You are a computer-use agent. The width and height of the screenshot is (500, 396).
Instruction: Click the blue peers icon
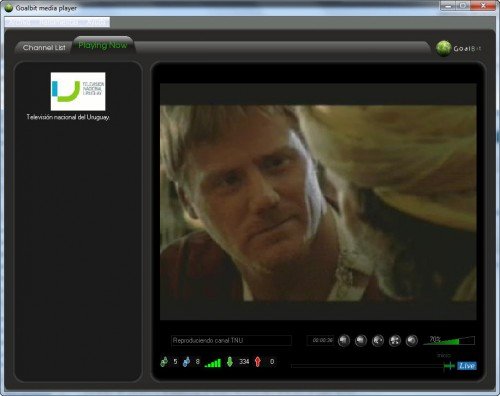[187, 362]
